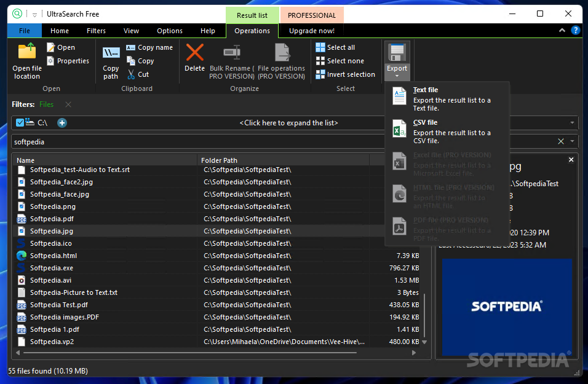Click the UltraSearch app logo icon
Screen dimensions: 588x384
17,14
